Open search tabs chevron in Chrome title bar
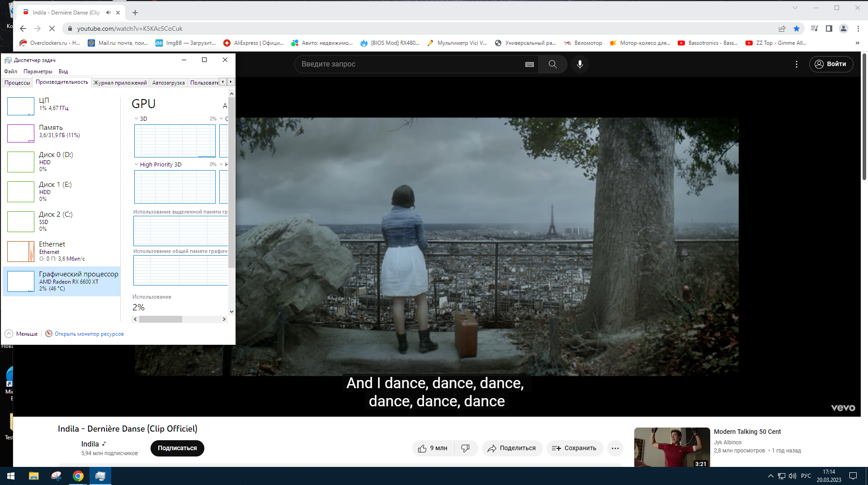 795,8
